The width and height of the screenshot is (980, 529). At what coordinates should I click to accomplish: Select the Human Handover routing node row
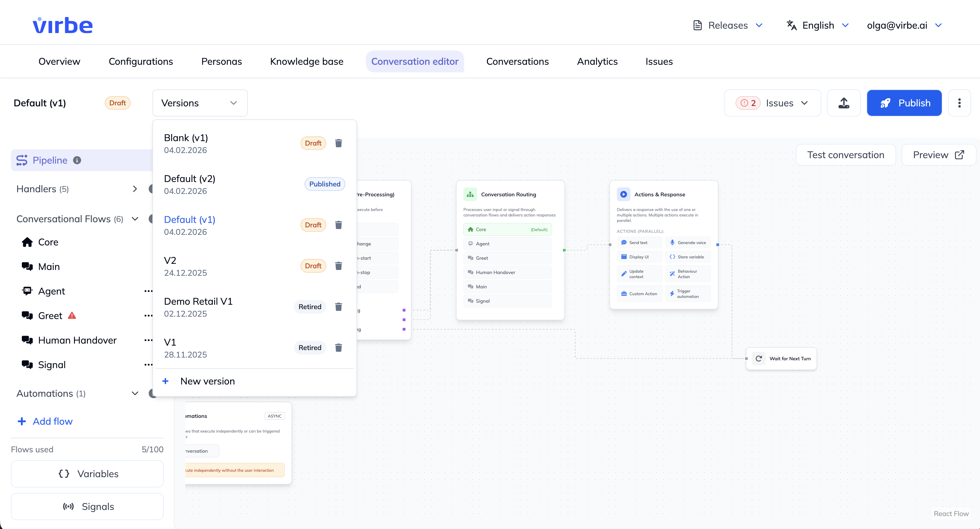[507, 272]
